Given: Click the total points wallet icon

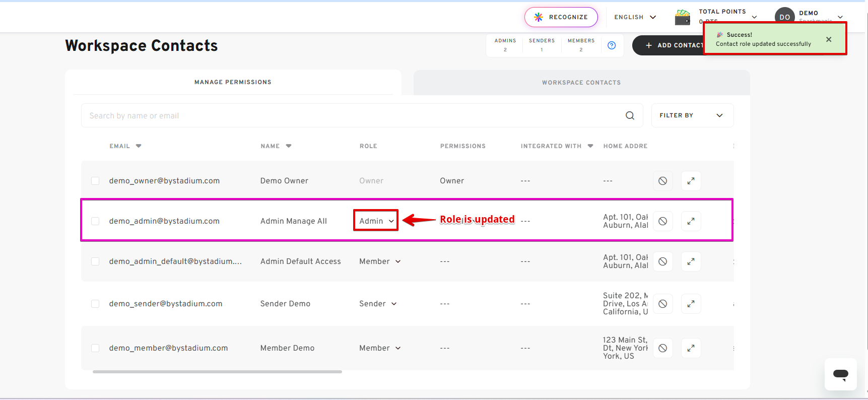Looking at the screenshot, I should [683, 18].
